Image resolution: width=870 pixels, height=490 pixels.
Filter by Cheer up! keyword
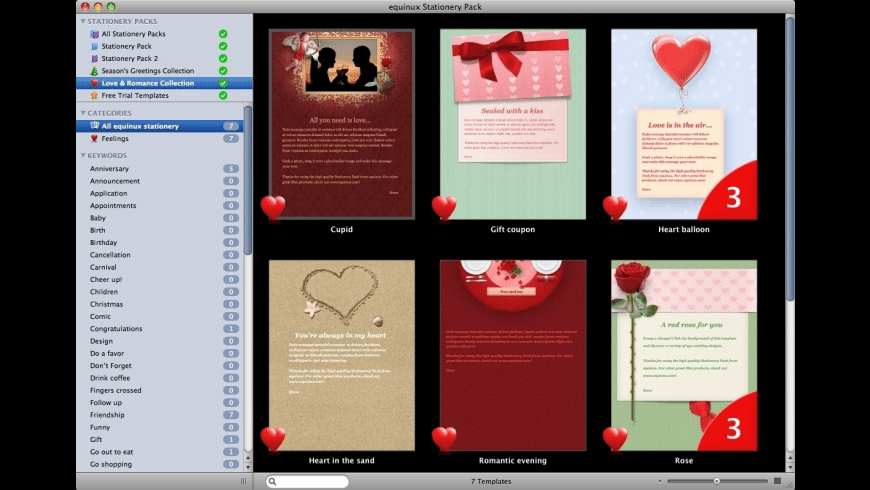(x=160, y=279)
